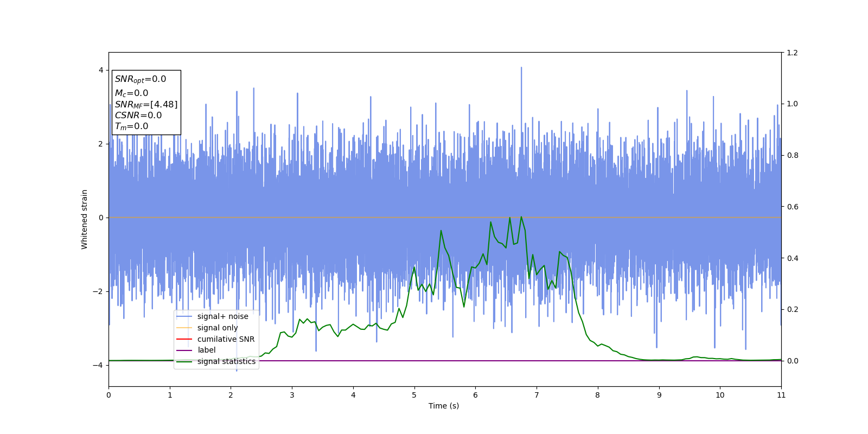Click the SNR_opt=0.0 annotation text
This screenshot has width=868, height=434.
141,79
